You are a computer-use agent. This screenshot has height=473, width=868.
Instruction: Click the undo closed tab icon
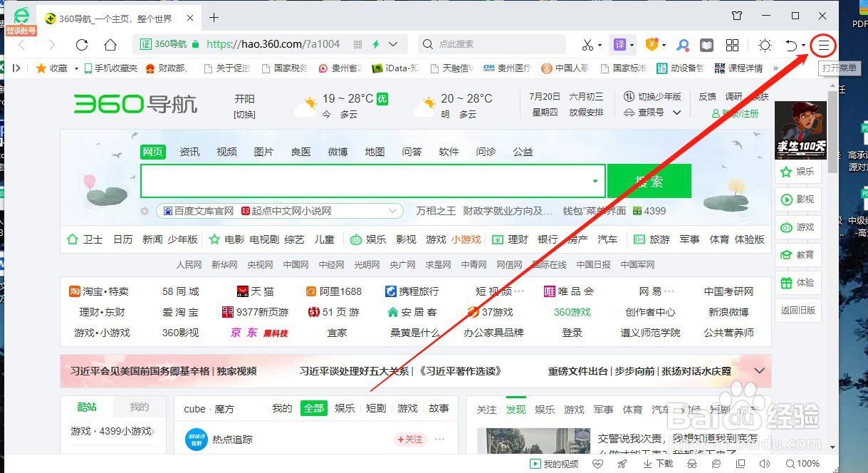pyautogui.click(x=791, y=45)
